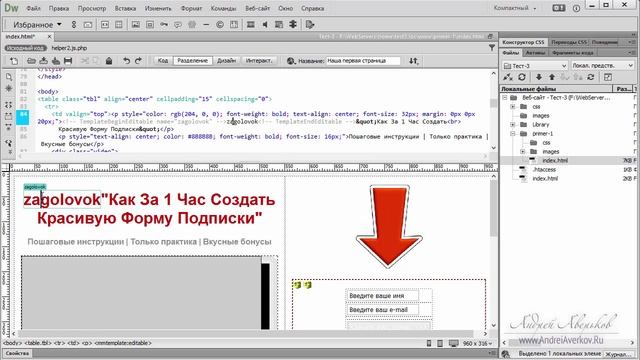This screenshot has width=640, height=360.
Task: Click the up arrow Put files icon
Action: (x=552, y=77)
